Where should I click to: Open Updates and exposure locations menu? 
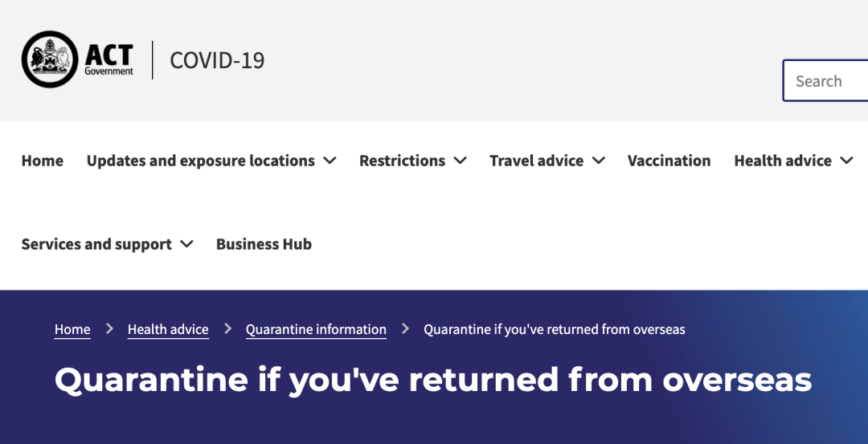coord(200,161)
